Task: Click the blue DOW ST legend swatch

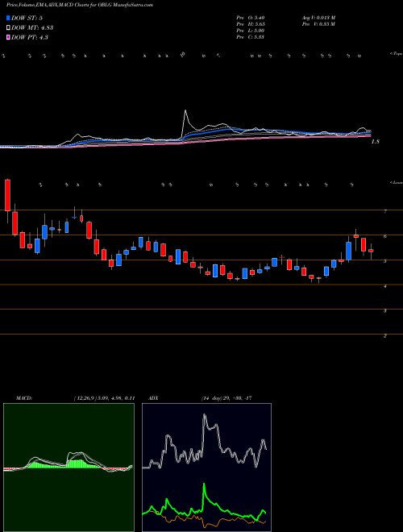Action: (9, 19)
